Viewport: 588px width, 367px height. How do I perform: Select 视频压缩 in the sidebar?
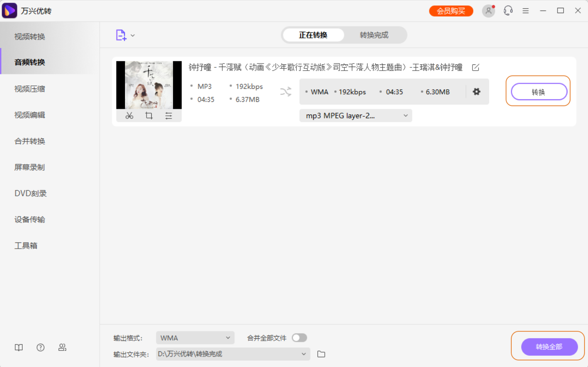[x=30, y=89]
